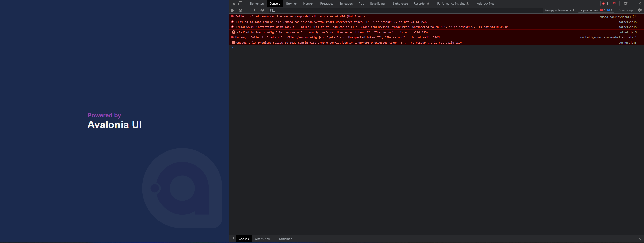644x243 pixels.
Task: Select the inspect element cursor tool
Action: pyautogui.click(x=233, y=3)
